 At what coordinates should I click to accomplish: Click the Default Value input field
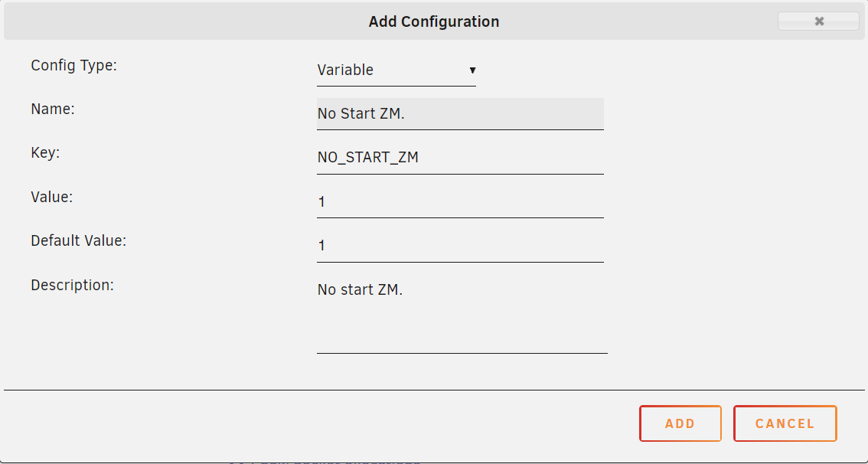click(x=460, y=246)
